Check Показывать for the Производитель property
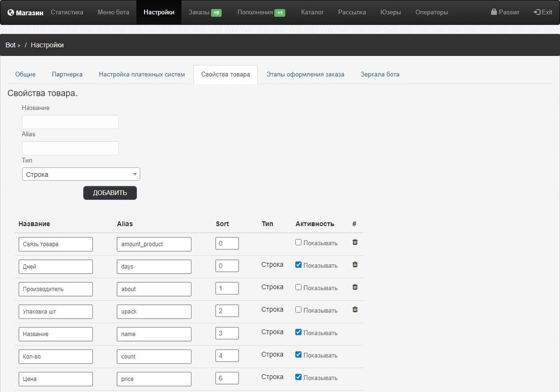560x392 pixels. click(298, 287)
